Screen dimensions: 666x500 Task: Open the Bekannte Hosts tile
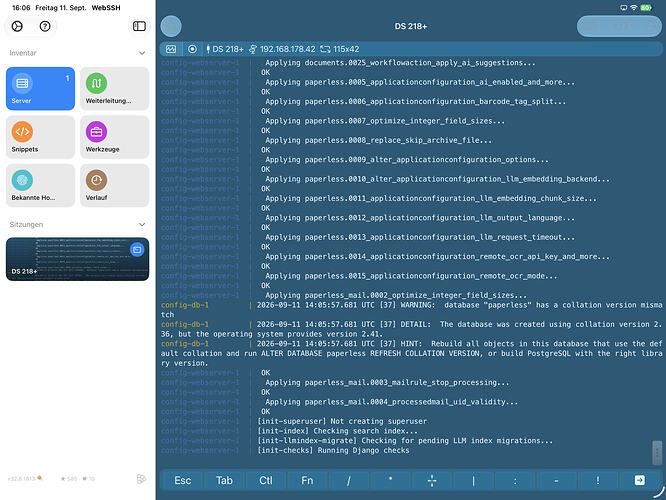pos(40,185)
